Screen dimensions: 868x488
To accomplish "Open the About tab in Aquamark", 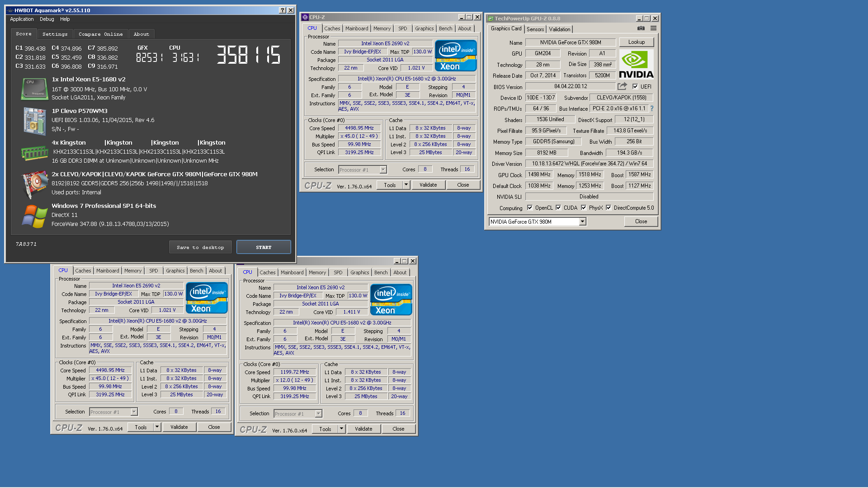I will [x=141, y=34].
